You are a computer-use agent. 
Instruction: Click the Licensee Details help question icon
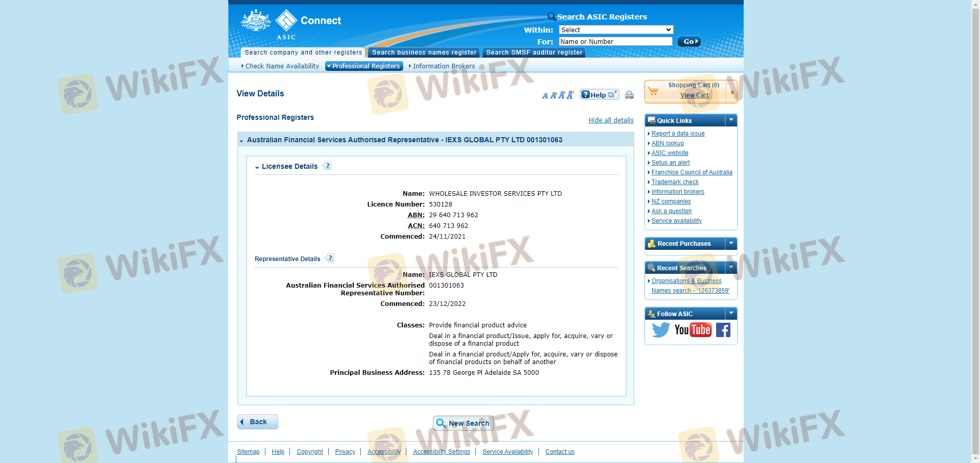(328, 166)
